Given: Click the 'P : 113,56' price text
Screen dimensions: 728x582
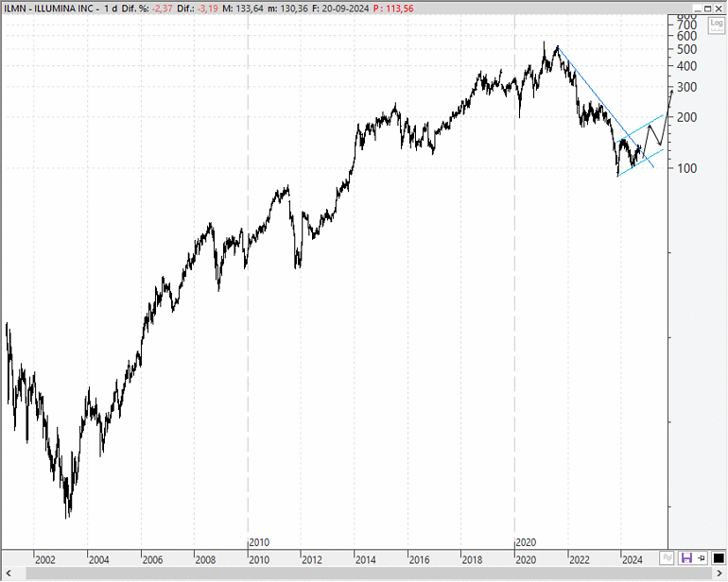Looking at the screenshot, I should pyautogui.click(x=393, y=9).
